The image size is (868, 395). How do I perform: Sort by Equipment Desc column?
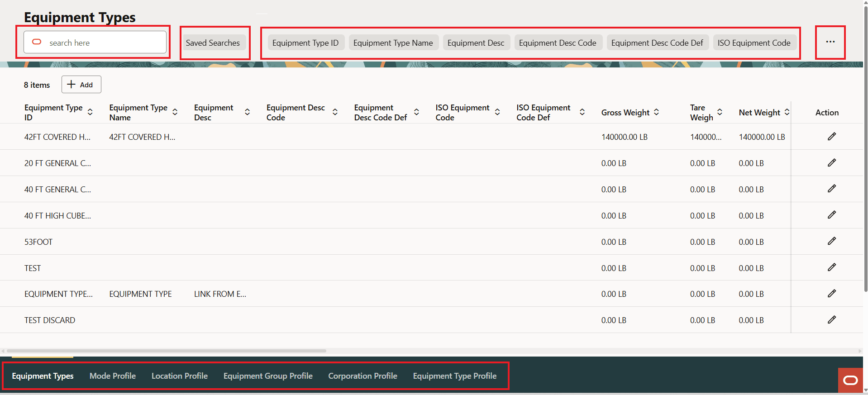click(247, 112)
